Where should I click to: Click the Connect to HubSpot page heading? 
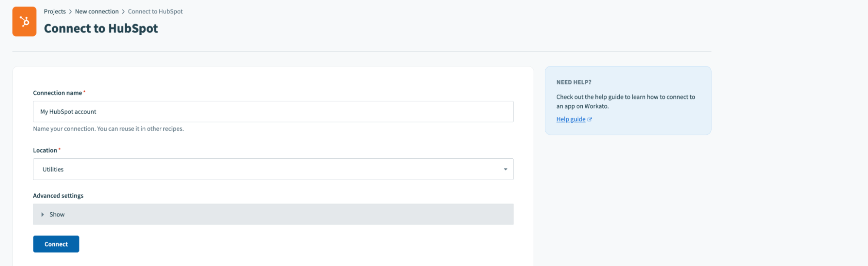point(101,28)
